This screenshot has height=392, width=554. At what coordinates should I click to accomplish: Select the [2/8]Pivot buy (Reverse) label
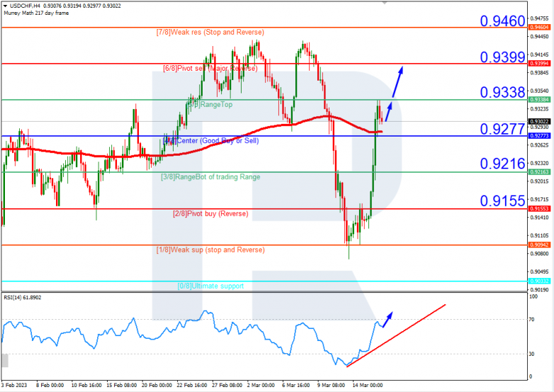[x=210, y=214]
